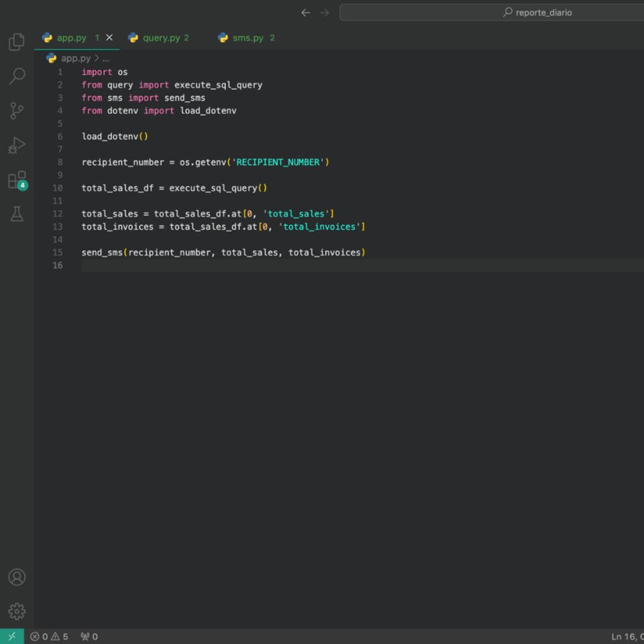Open the Testing flask icon

[x=17, y=214]
